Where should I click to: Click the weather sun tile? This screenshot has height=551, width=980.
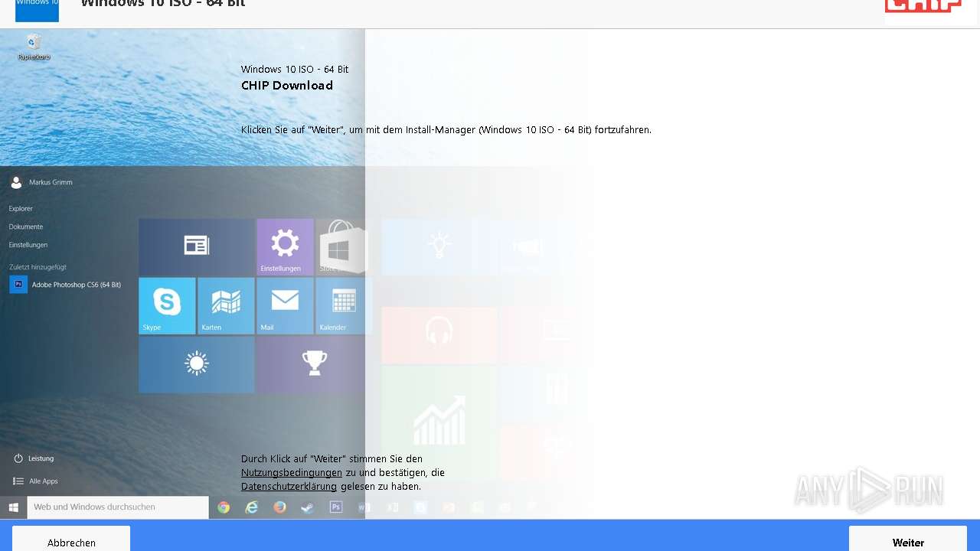(x=197, y=364)
